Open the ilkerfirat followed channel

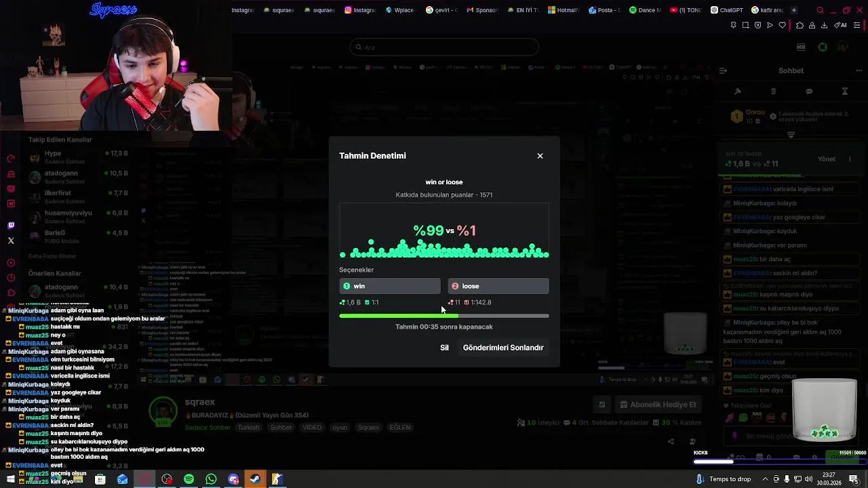pyautogui.click(x=78, y=197)
